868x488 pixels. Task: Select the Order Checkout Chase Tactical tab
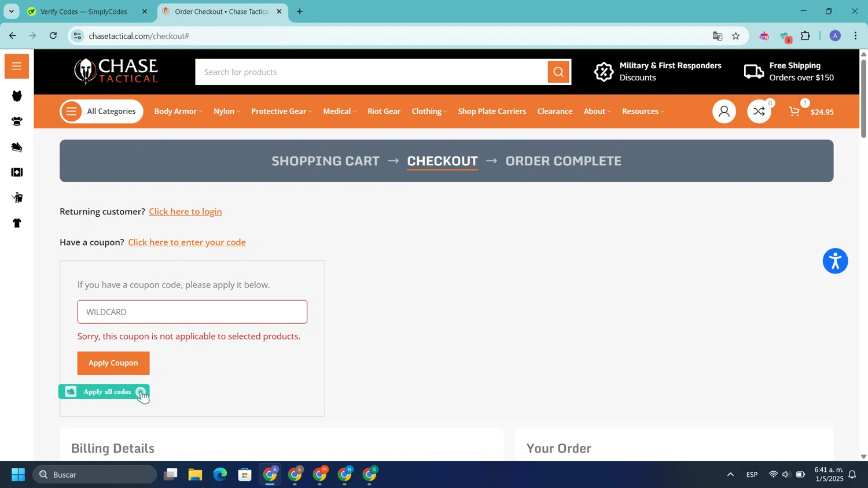click(221, 12)
